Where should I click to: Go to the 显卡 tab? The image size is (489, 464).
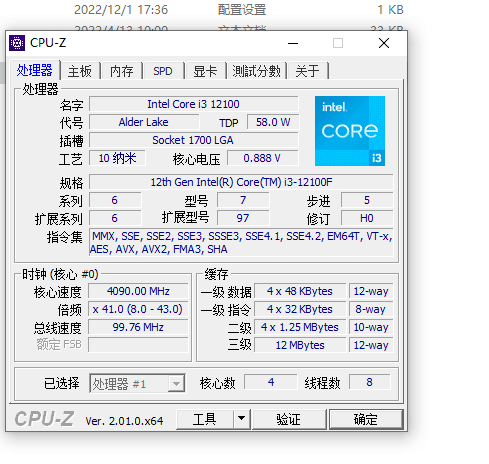(205, 71)
